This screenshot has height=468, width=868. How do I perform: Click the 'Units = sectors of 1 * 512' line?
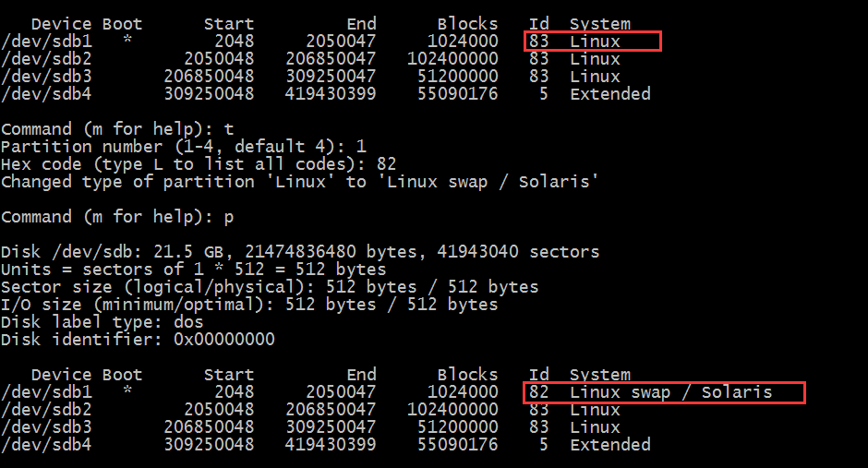(x=194, y=270)
